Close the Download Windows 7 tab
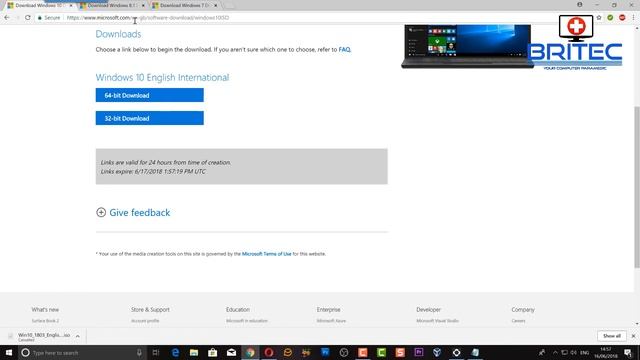640x360 pixels. tap(216, 5)
